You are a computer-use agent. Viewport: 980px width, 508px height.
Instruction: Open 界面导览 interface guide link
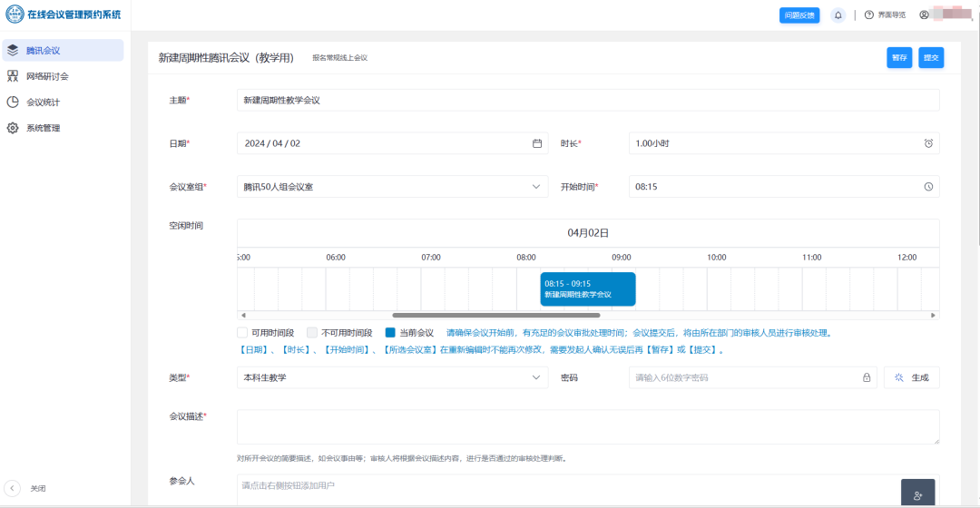pos(892,15)
